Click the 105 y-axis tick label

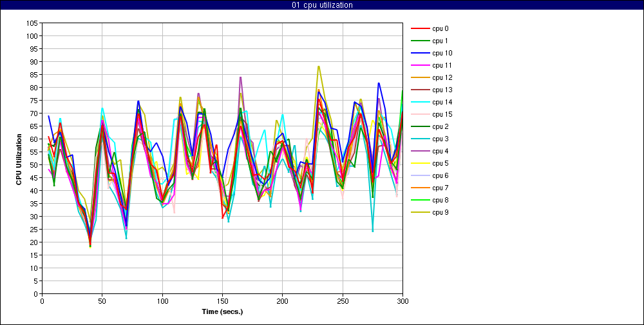pyautogui.click(x=33, y=23)
